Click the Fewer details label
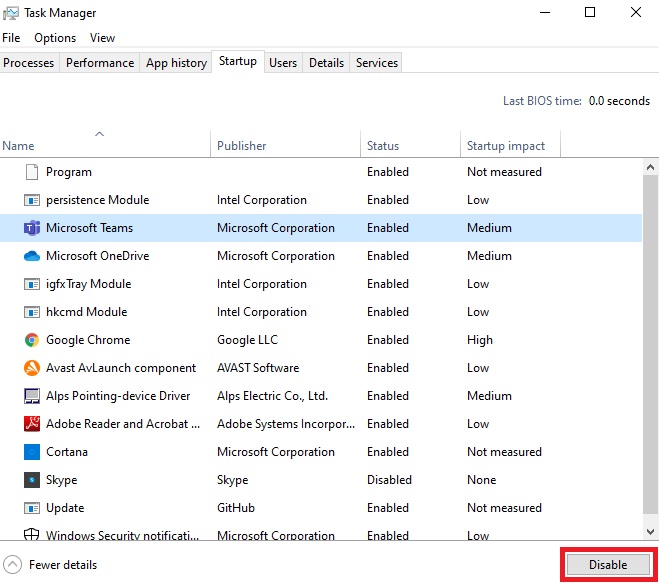Screen dimensions: 659x587 (63, 565)
